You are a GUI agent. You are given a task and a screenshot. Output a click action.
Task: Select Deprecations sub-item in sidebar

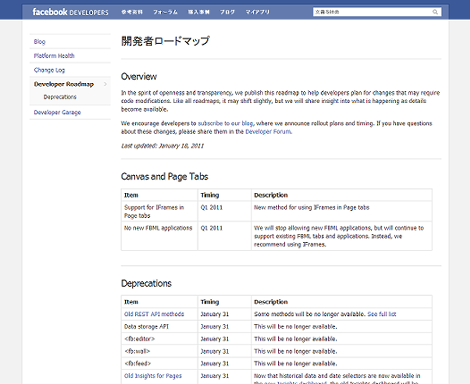(x=60, y=97)
